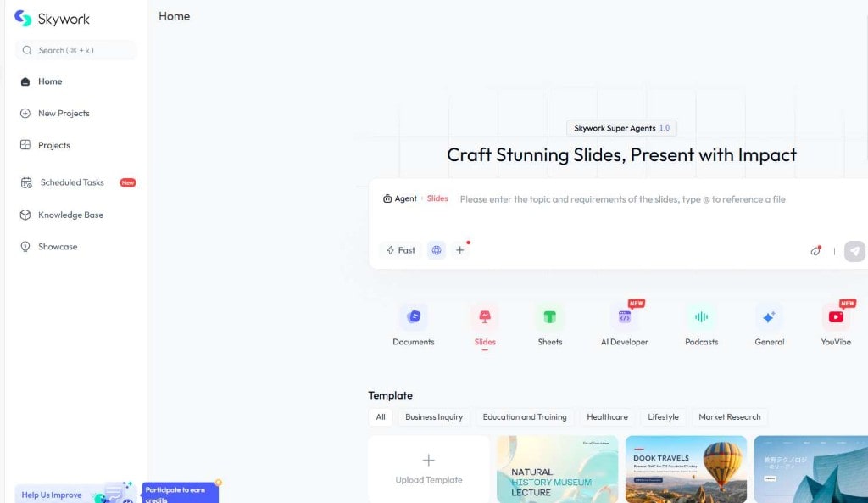Open the Search bar in sidebar
This screenshot has height=503, width=868.
coord(75,50)
